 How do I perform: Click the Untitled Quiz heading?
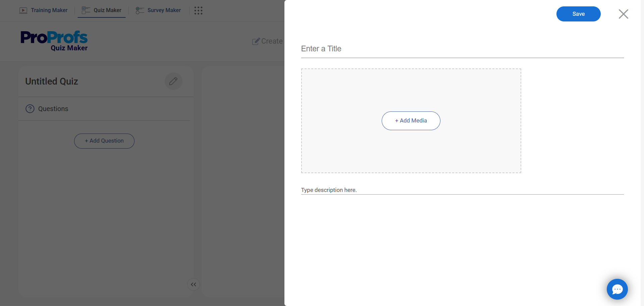52,82
